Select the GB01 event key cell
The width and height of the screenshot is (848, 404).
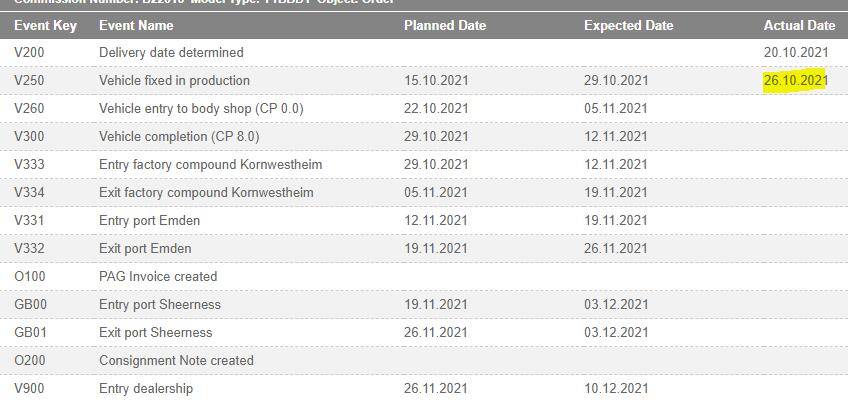[x=30, y=332]
